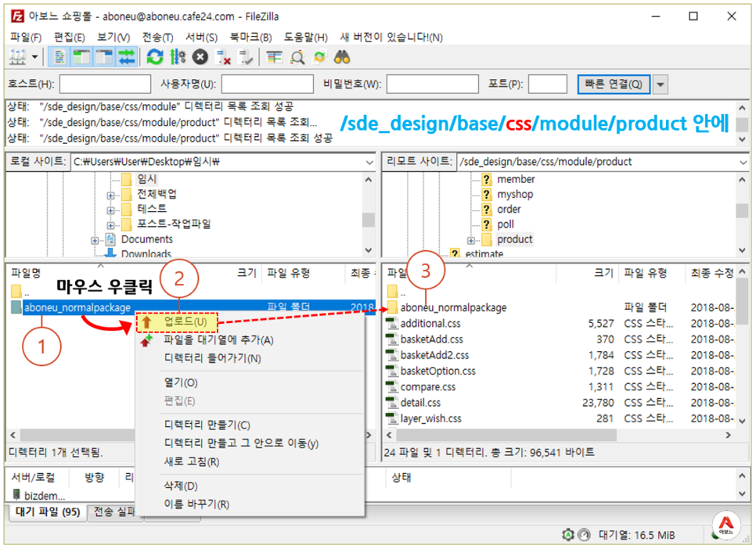Choose 디렉터리 들어가기(N) menu entry
The height and width of the screenshot is (549, 756).
coord(212,359)
